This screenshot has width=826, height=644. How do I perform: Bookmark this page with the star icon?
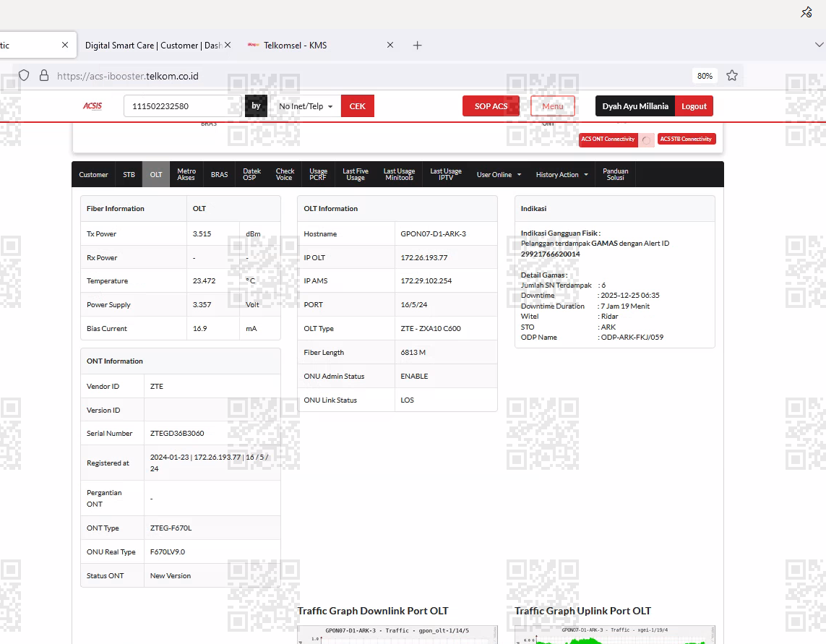point(732,75)
